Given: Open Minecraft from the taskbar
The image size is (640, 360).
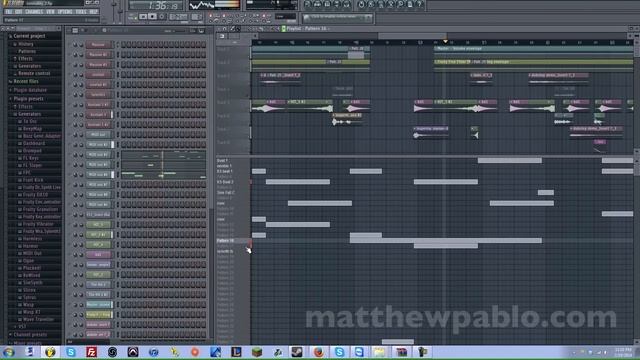Looking at the screenshot, I should click(x=256, y=352).
